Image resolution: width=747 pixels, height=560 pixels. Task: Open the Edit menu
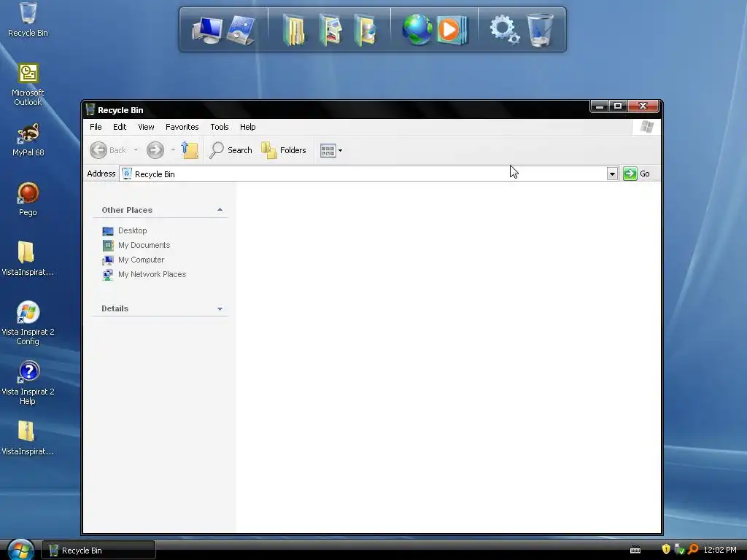point(120,127)
